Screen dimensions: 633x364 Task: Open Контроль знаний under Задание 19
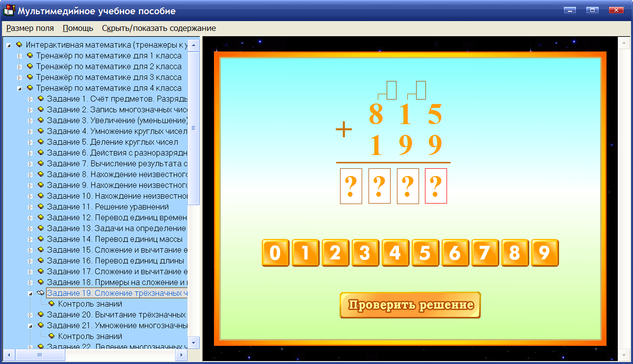click(x=90, y=304)
